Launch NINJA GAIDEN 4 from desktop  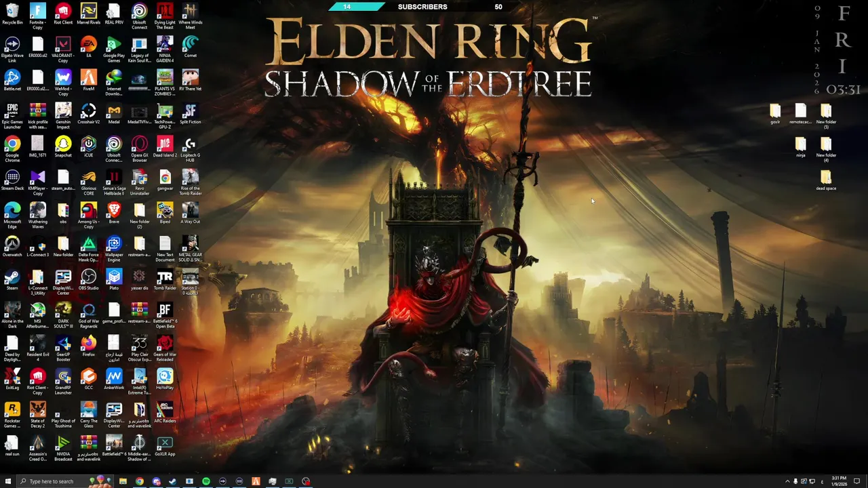pyautogui.click(x=165, y=49)
